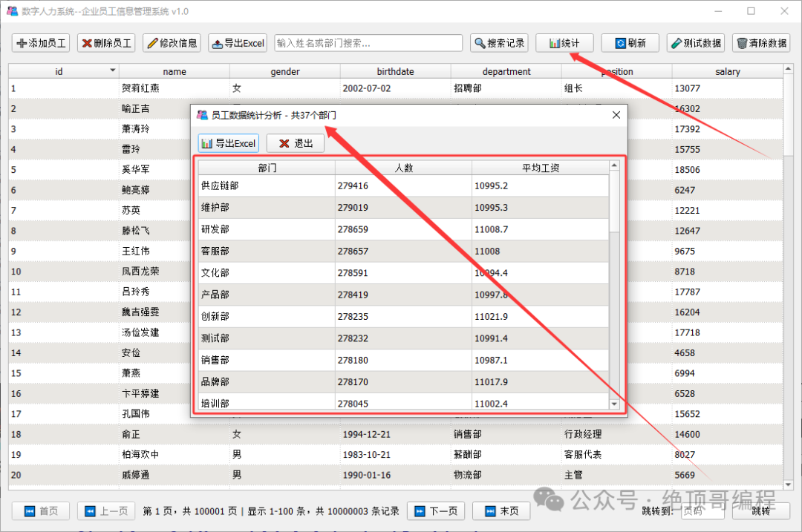Click the 刷新 refresh button
The height and width of the screenshot is (532, 802).
pyautogui.click(x=630, y=44)
